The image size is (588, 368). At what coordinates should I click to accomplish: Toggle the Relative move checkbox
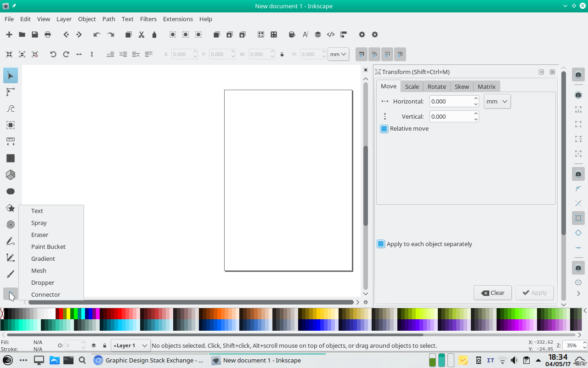click(x=384, y=129)
